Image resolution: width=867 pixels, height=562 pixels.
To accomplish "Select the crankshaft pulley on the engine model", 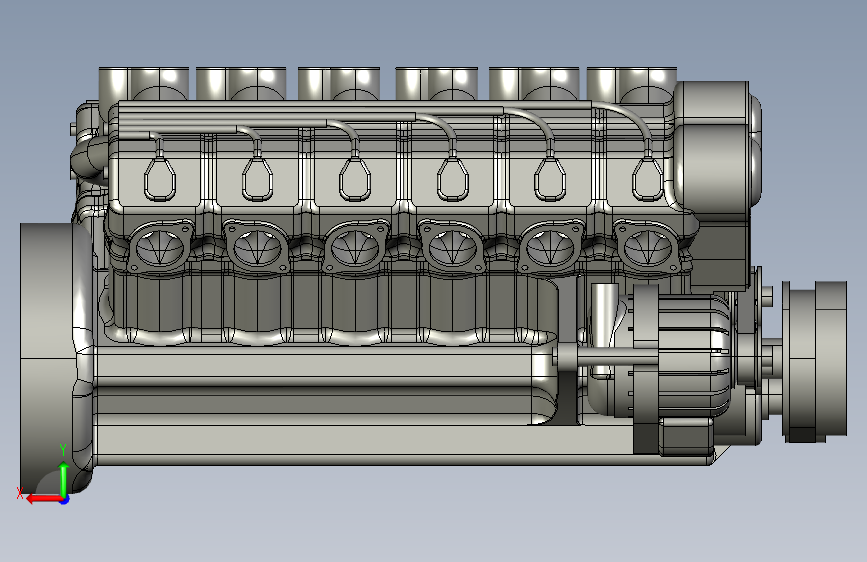I will [x=814, y=362].
